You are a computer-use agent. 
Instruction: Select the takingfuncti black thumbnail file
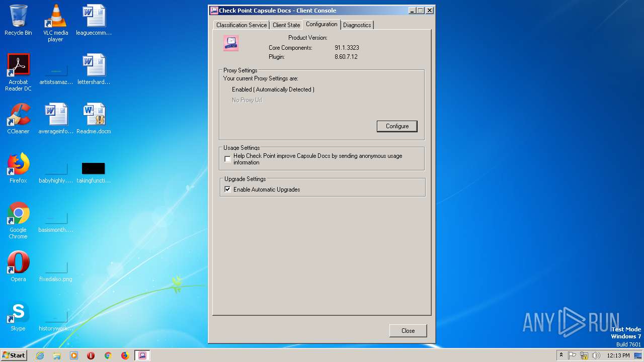point(94,173)
